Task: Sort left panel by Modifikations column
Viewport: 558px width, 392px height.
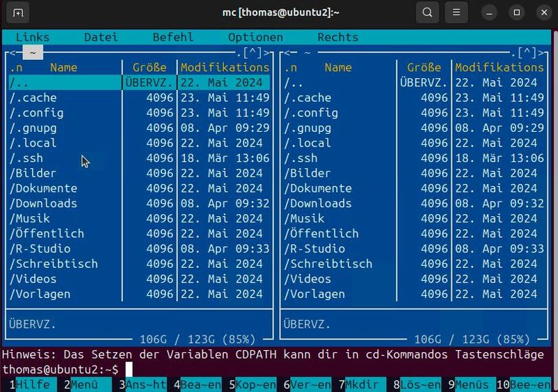Action: (225, 67)
